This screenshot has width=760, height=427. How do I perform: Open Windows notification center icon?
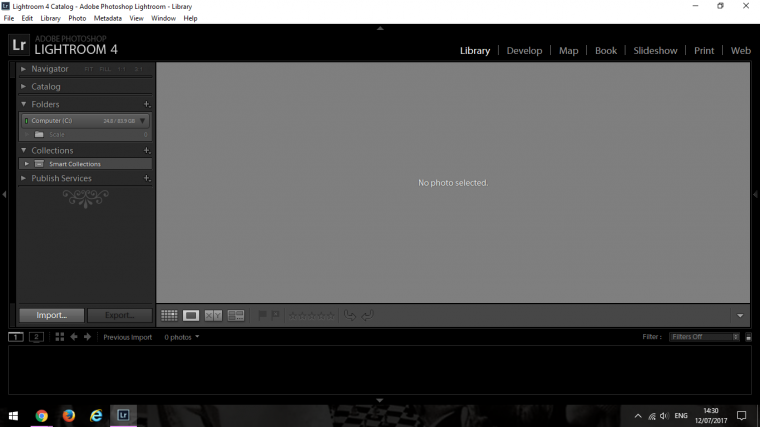(x=742, y=416)
